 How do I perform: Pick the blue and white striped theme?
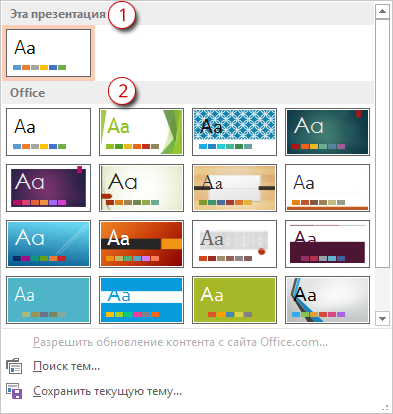click(141, 300)
